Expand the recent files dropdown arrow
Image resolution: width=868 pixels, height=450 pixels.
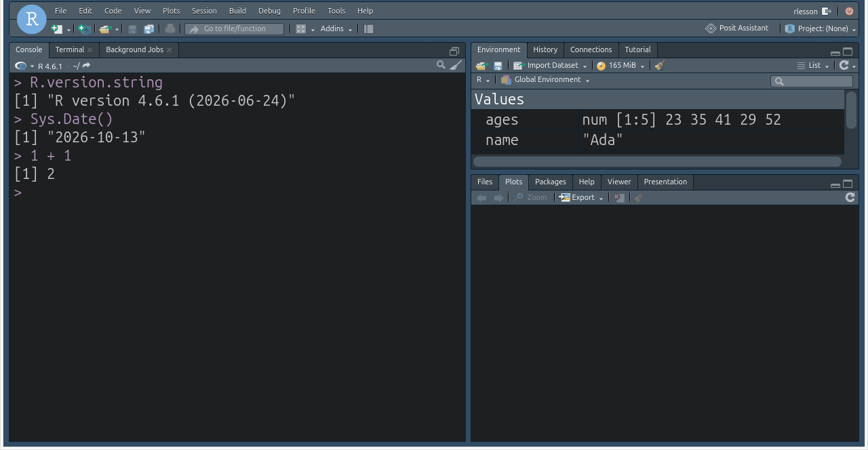pos(117,30)
